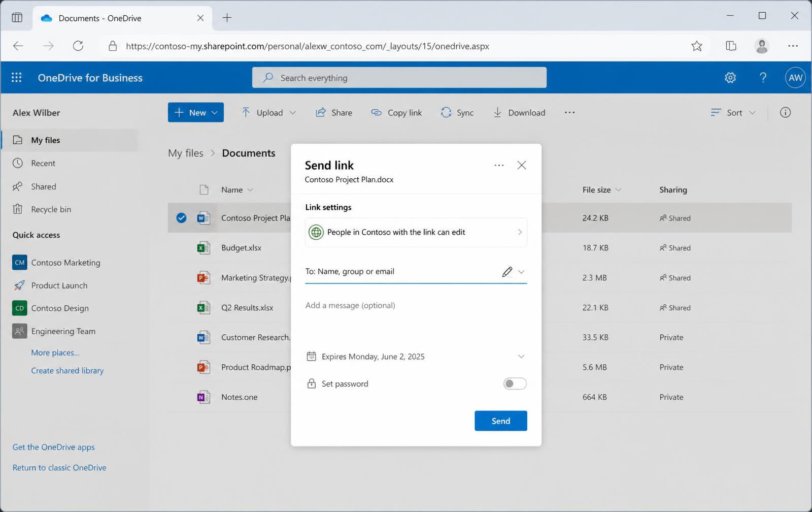Open the AW account avatar
This screenshot has width=812, height=512.
[795, 78]
